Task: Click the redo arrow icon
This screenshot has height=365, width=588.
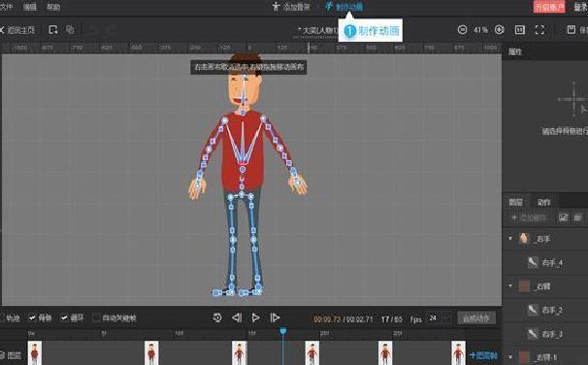Action: click(111, 30)
